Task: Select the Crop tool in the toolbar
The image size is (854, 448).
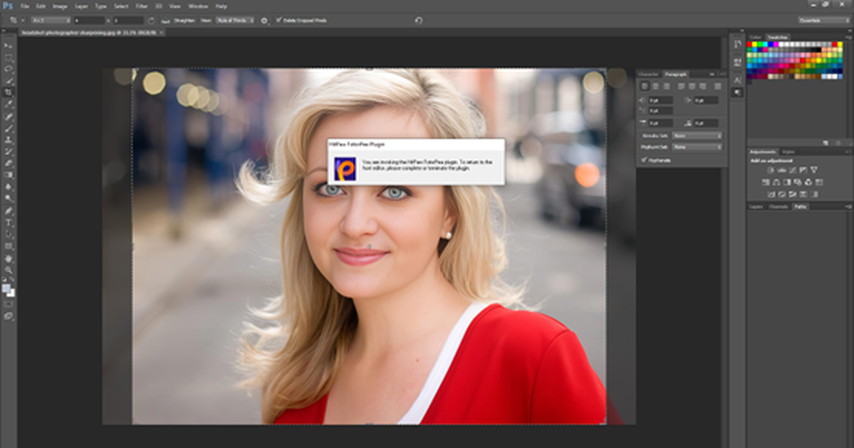Action: pyautogui.click(x=8, y=92)
